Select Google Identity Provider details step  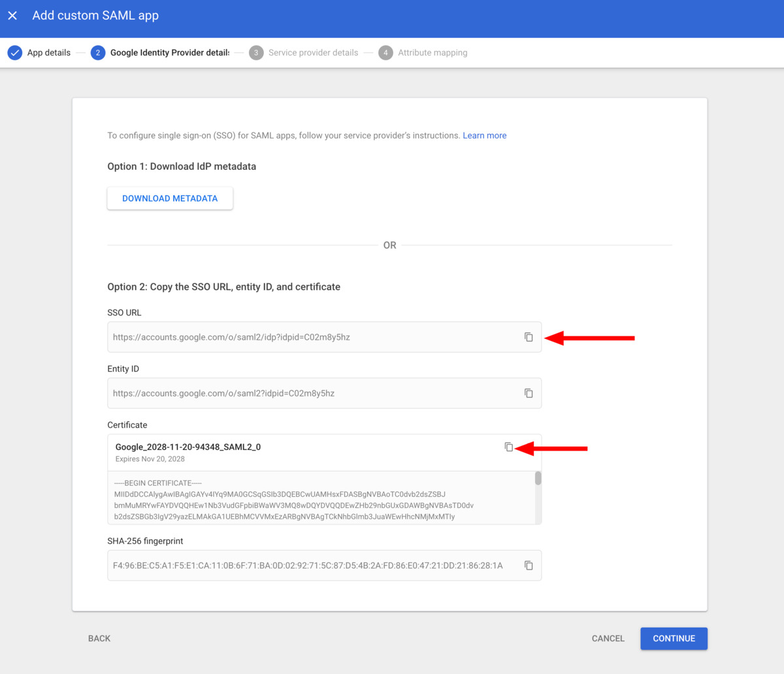tap(170, 53)
